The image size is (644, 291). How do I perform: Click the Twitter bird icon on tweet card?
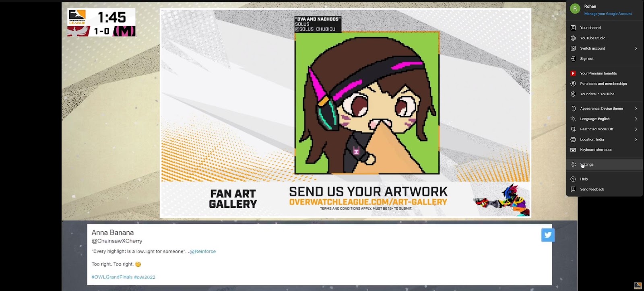(x=547, y=235)
